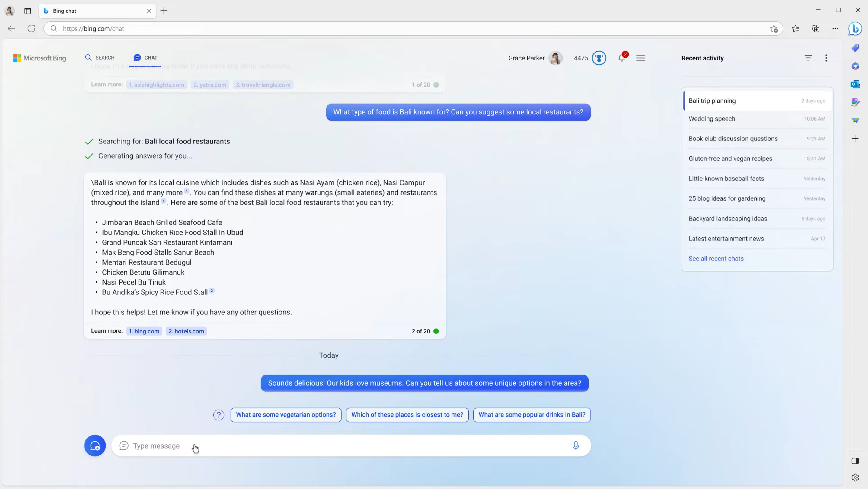Open sidebar settings gear icon
The width and height of the screenshot is (868, 489).
click(x=855, y=477)
